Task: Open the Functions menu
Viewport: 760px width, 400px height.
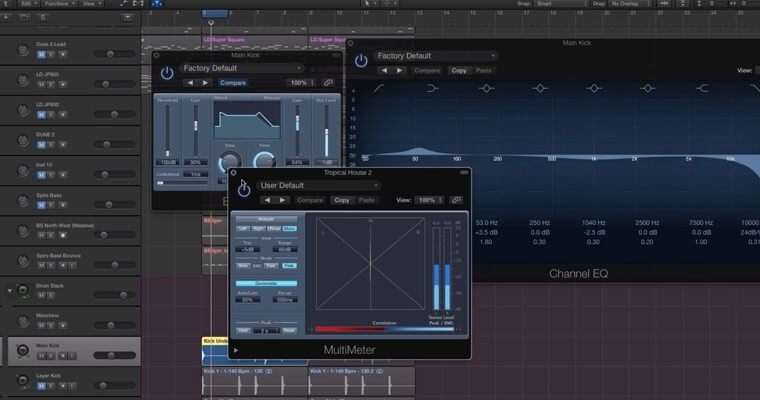Action: point(60,3)
